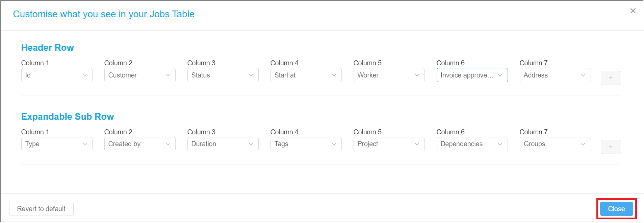Click the Close button

pyautogui.click(x=616, y=209)
